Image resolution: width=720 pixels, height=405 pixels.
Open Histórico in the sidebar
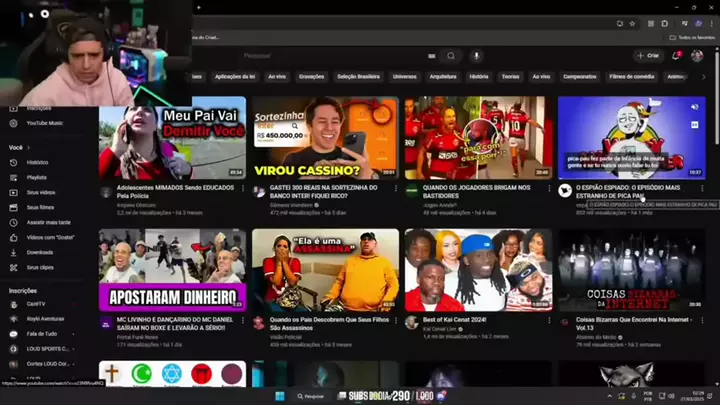click(37, 162)
